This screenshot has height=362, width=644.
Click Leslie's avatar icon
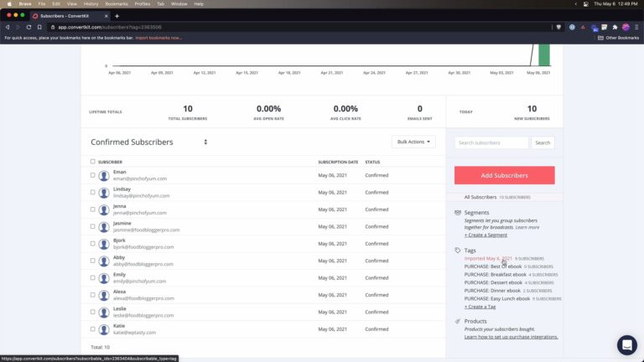click(x=104, y=313)
